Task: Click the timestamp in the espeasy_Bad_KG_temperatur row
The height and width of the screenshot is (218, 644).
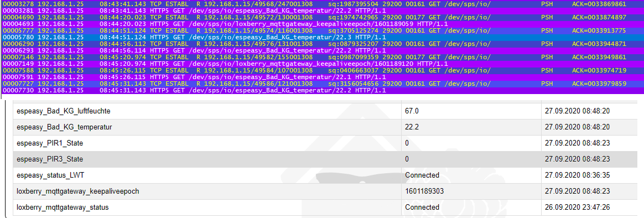Action: point(578,127)
